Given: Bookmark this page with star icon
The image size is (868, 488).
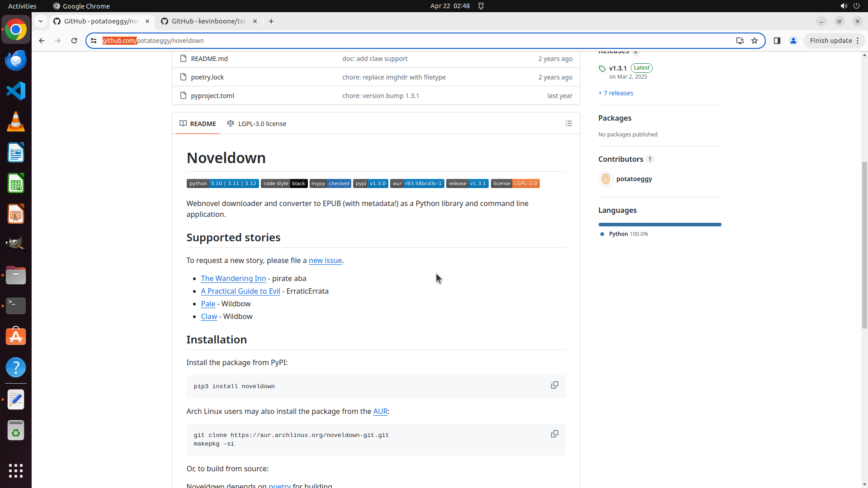Looking at the screenshot, I should (755, 41).
